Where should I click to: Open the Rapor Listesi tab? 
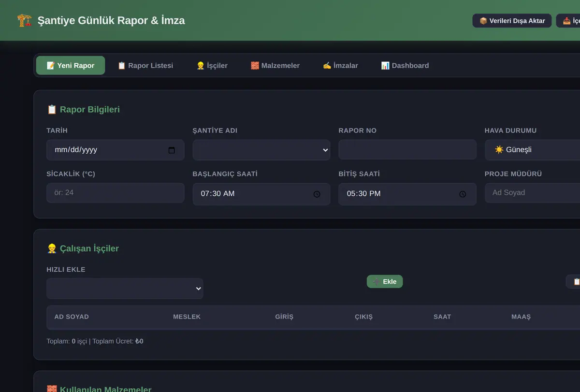145,66
